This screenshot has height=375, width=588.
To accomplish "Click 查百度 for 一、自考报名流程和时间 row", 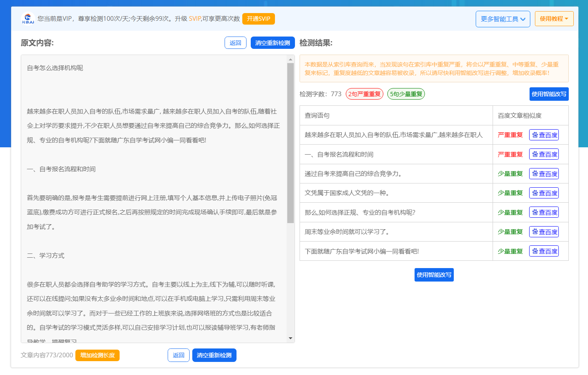I will 544,154.
